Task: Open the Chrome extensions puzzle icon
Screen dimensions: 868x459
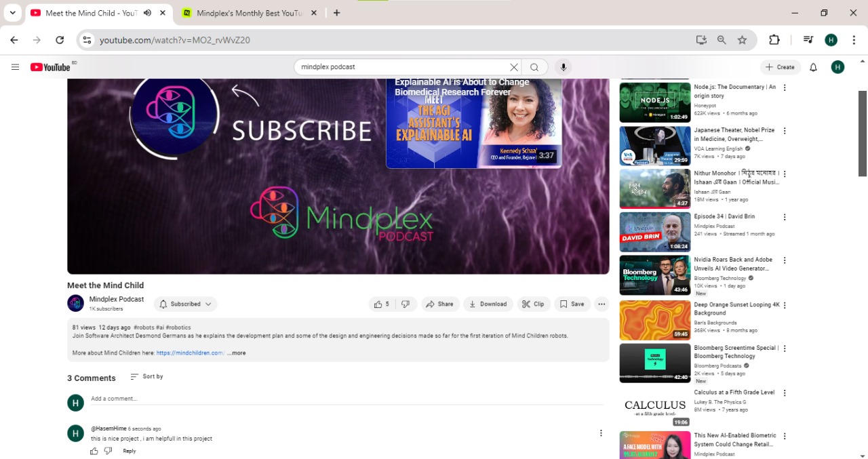Action: click(x=774, y=40)
